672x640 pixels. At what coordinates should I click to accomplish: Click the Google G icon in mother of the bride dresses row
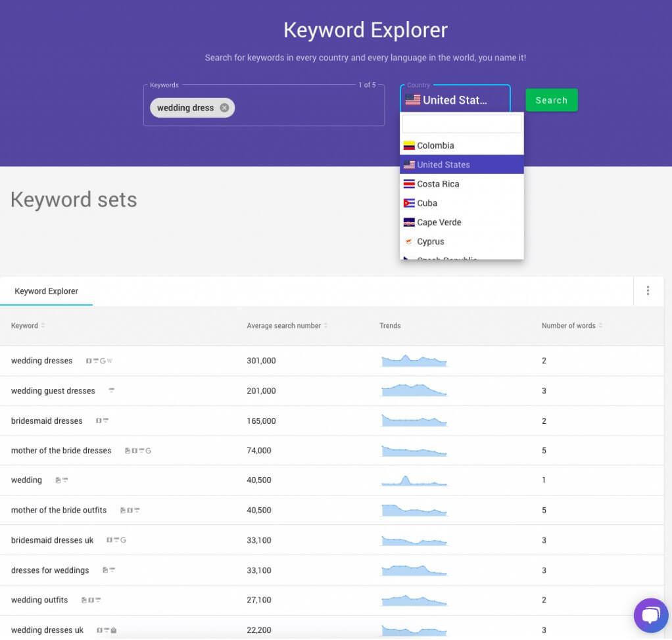149,451
